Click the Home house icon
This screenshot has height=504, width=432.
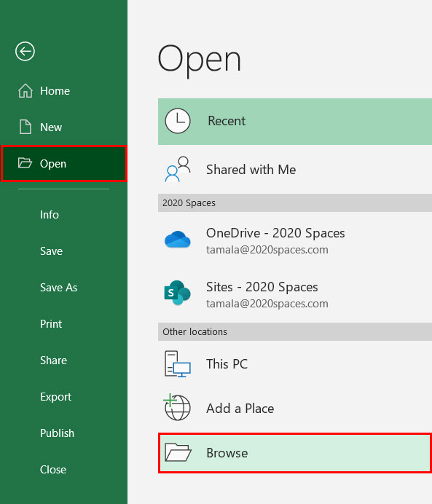click(x=25, y=90)
